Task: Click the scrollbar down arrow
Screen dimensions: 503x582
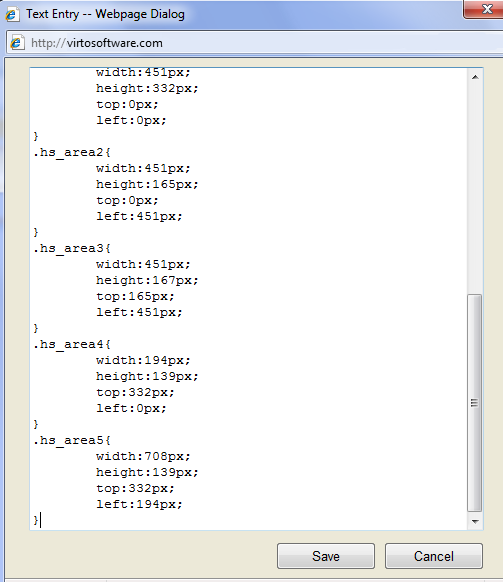Action: (475, 521)
